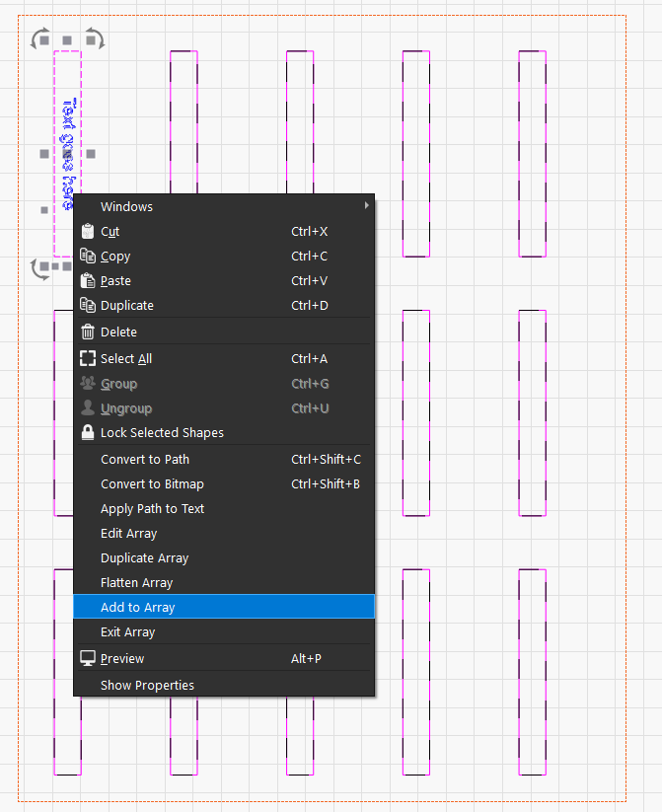This screenshot has height=812, width=662.
Task: Click the top-left rotate handle of selection
Action: coord(40,38)
